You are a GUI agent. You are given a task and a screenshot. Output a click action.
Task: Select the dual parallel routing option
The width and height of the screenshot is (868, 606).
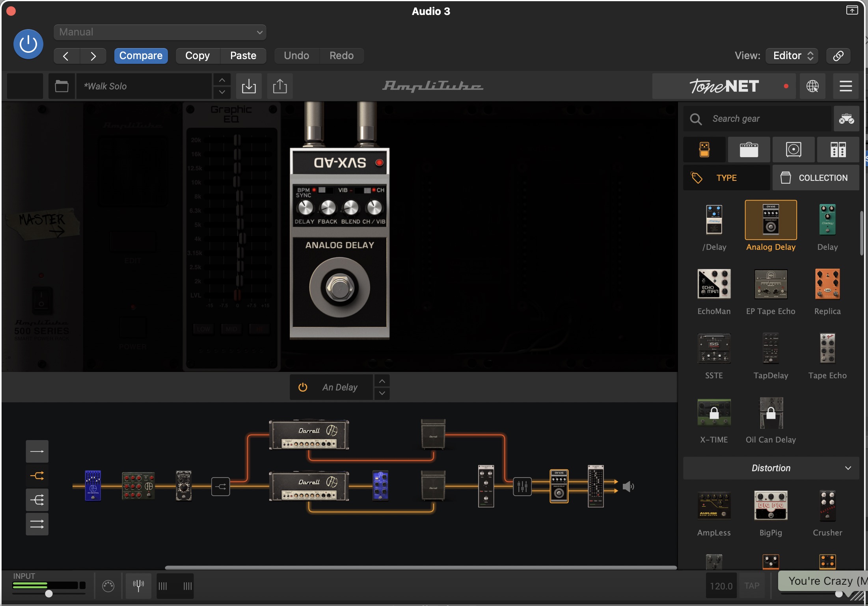(37, 524)
